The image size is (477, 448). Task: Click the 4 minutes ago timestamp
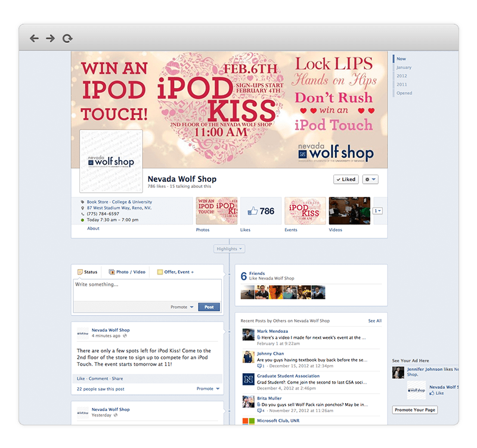[106, 336]
